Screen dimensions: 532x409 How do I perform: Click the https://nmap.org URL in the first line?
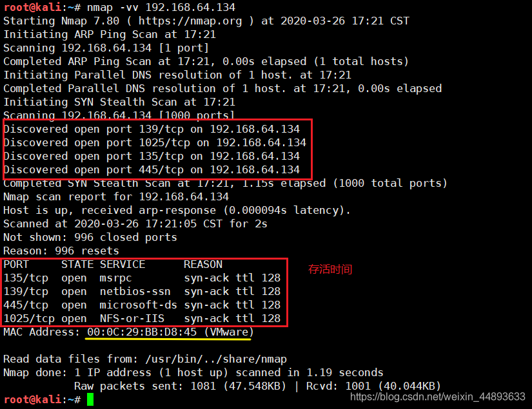click(190, 21)
